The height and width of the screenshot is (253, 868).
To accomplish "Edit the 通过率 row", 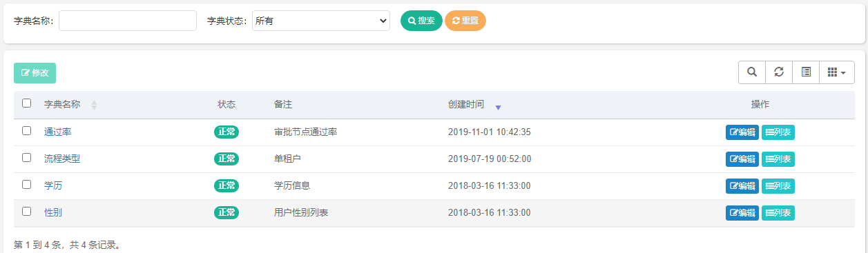I will 742,132.
